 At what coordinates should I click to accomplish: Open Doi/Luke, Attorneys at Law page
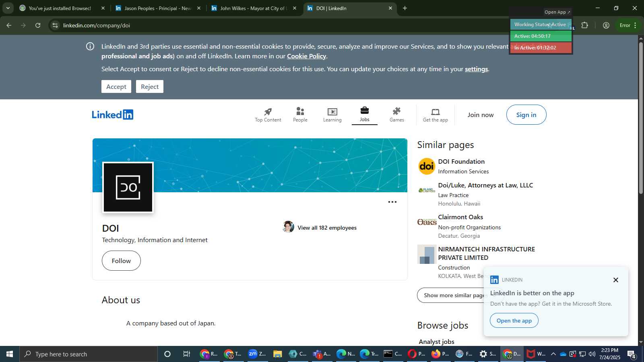click(485, 185)
